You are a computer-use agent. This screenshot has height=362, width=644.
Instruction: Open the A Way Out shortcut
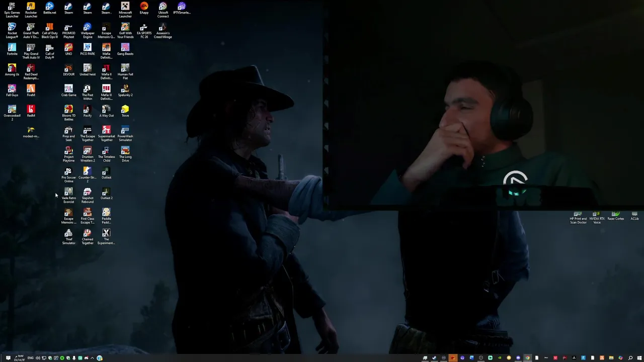click(x=106, y=111)
